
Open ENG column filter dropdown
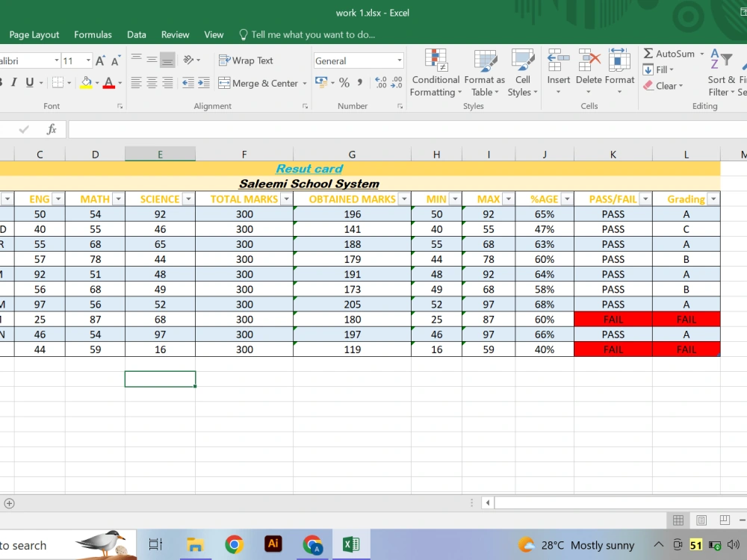pos(58,199)
